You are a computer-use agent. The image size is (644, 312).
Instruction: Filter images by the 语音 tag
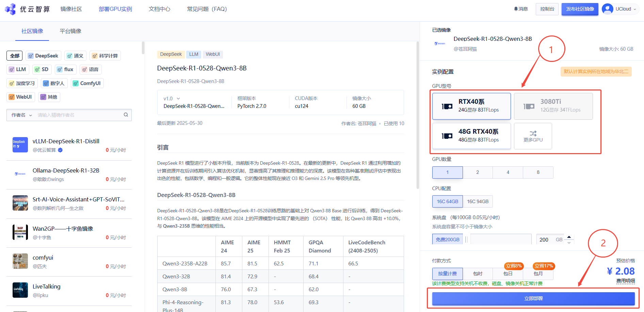pos(91,69)
